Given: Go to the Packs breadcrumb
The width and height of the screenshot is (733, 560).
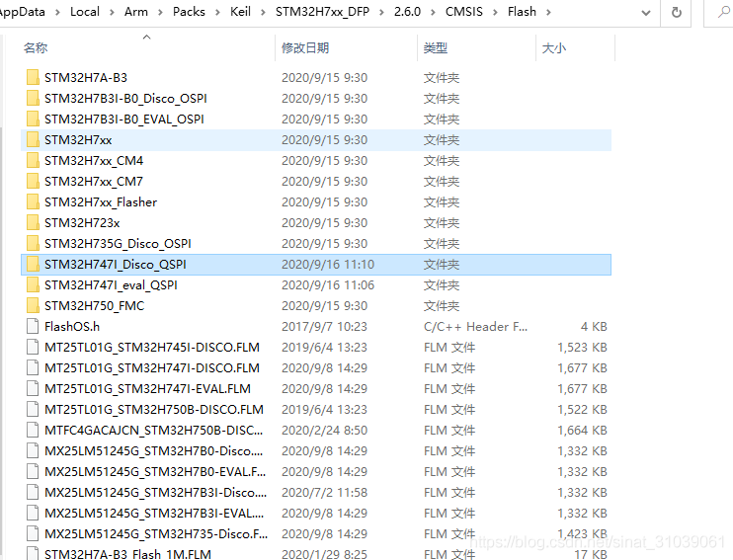Looking at the screenshot, I should [x=189, y=12].
